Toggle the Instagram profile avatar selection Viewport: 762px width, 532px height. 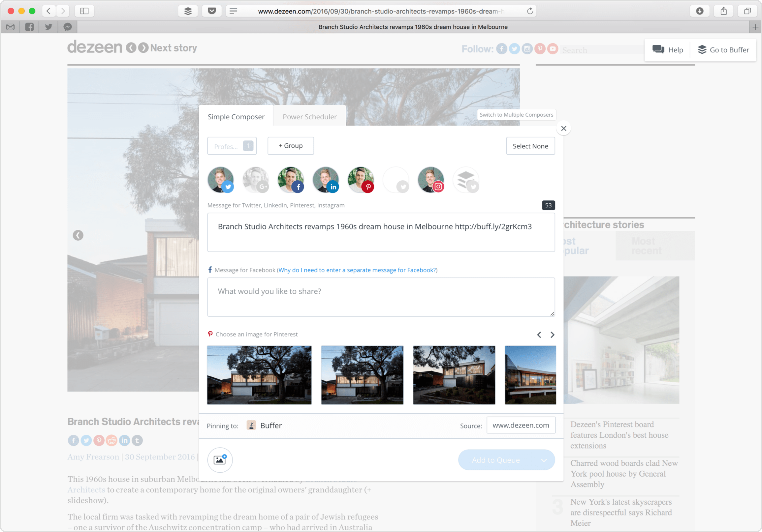coord(431,180)
